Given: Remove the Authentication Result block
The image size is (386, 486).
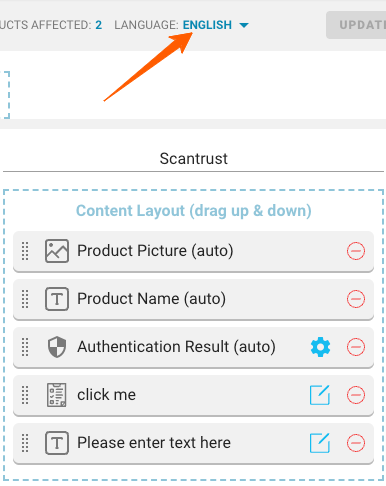Looking at the screenshot, I should (356, 347).
